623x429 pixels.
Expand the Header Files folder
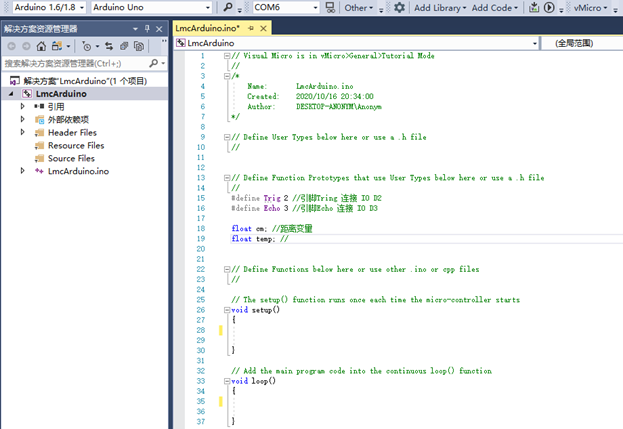point(22,132)
